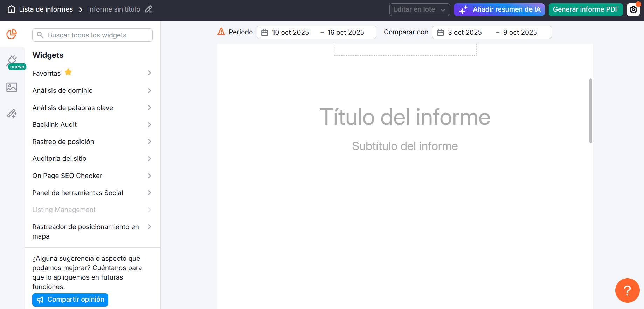Click Añadir resumen de IA button
This screenshot has width=644, height=309.
[x=499, y=9]
